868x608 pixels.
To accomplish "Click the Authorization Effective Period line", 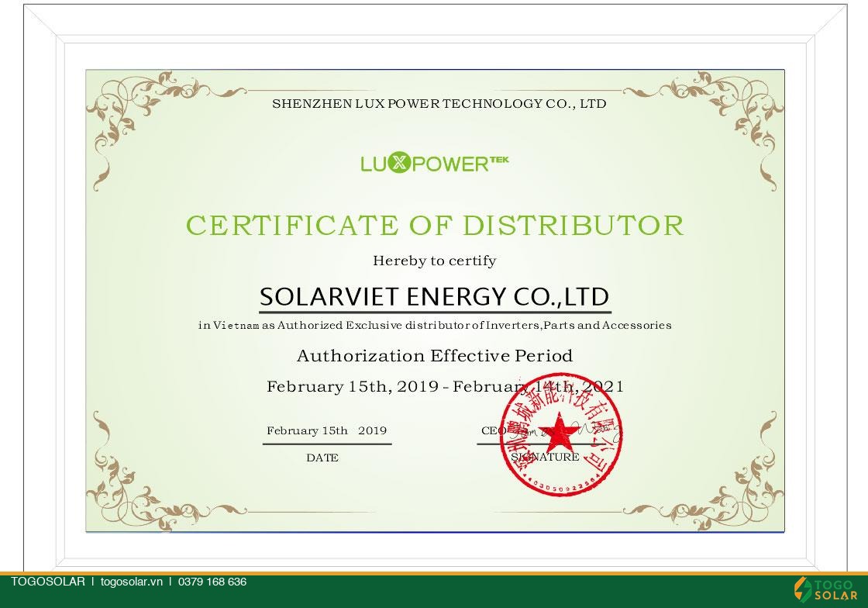I will point(435,355).
